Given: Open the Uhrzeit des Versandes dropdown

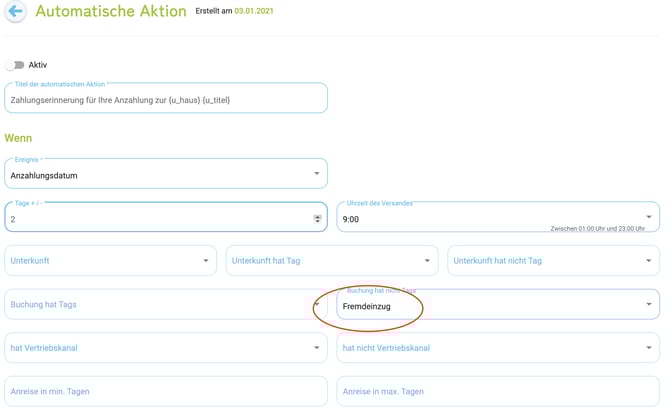Looking at the screenshot, I should [498, 218].
